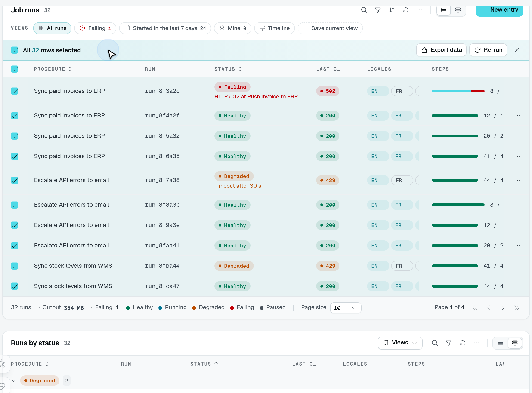532x393 pixels.
Task: Sort Job runs by Status column
Action: (228, 69)
